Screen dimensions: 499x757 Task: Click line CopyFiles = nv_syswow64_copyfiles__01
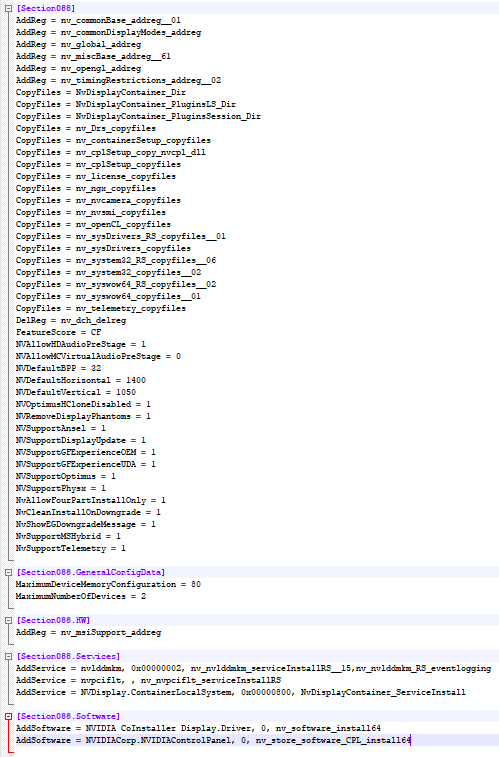(109, 296)
